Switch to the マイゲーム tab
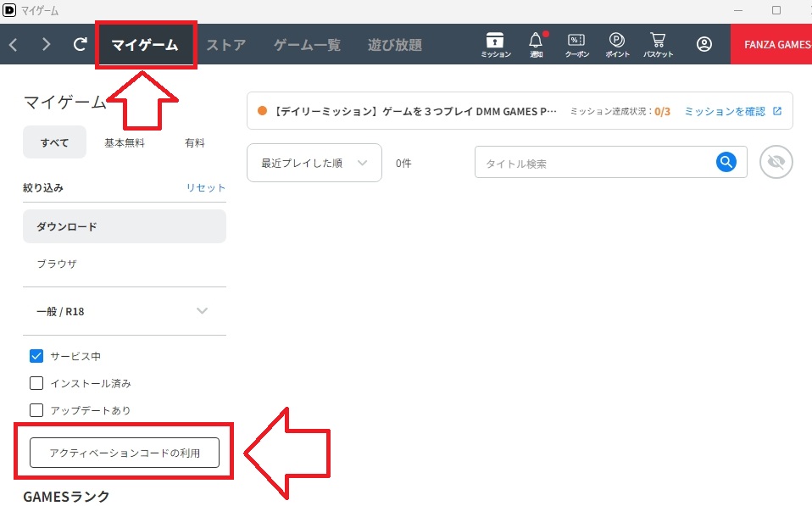Image resolution: width=812 pixels, height=506 pixels. coord(144,45)
